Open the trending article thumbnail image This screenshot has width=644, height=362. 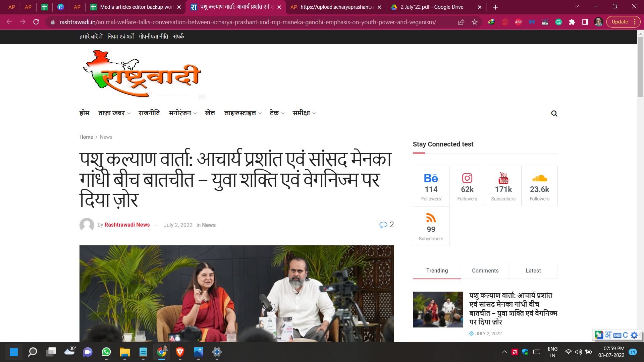[438, 309]
